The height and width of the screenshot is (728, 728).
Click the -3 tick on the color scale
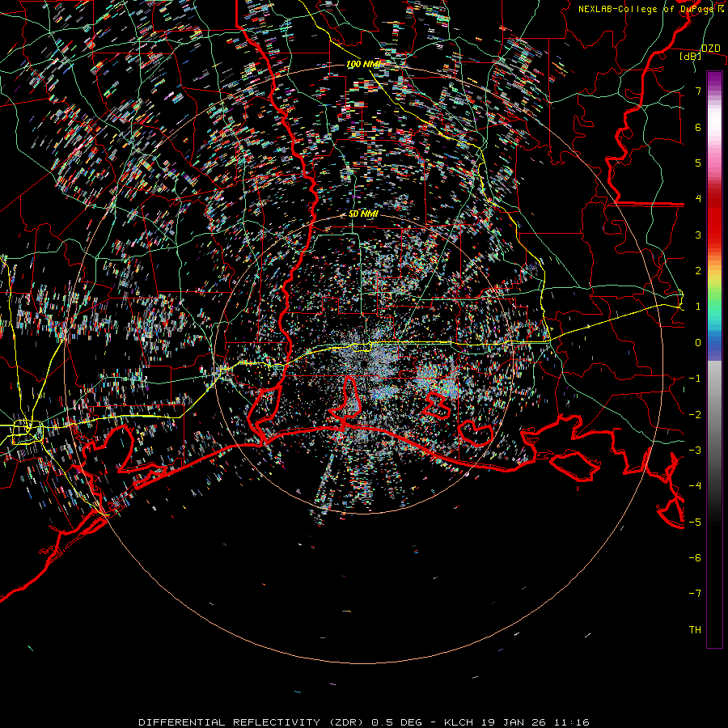pyautogui.click(x=695, y=451)
